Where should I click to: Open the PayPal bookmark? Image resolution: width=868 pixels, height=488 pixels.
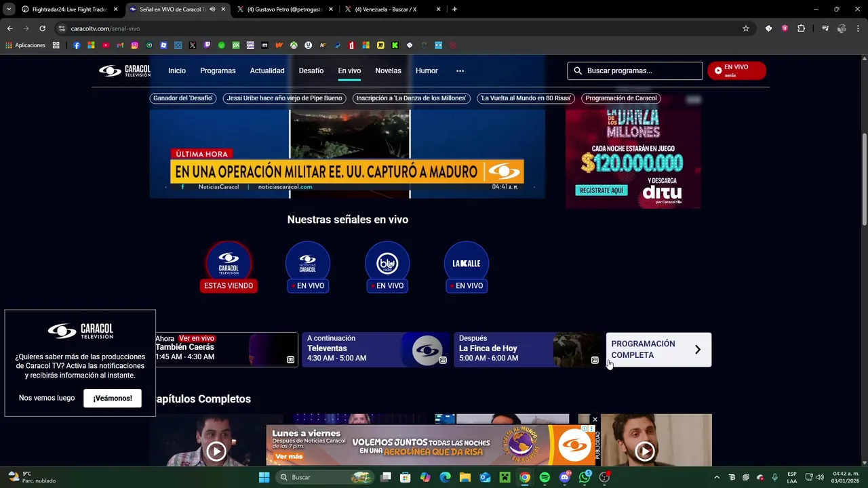tap(337, 45)
